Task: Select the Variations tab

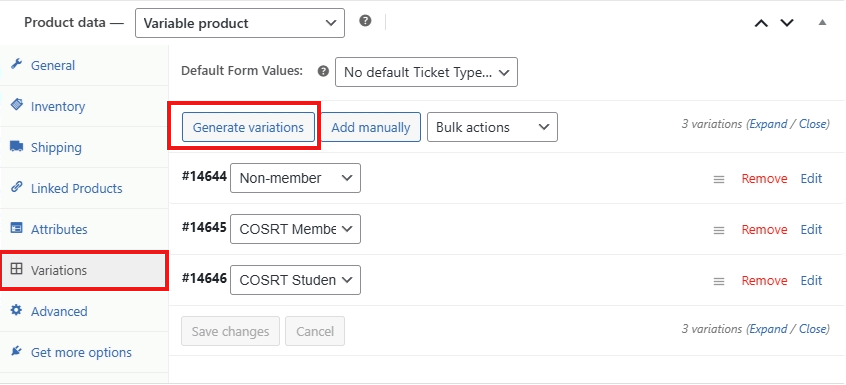Action: click(84, 270)
